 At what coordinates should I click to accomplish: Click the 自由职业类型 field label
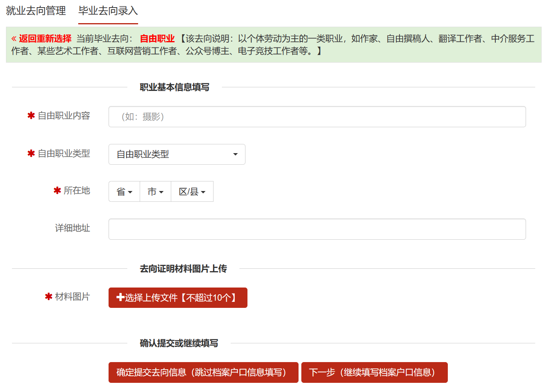point(64,154)
